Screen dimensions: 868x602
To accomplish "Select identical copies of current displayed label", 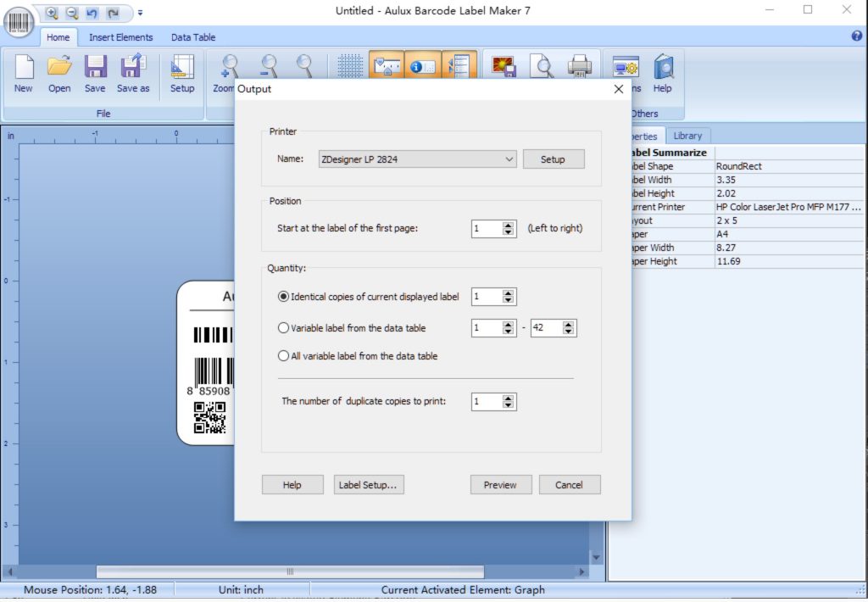I will [284, 297].
